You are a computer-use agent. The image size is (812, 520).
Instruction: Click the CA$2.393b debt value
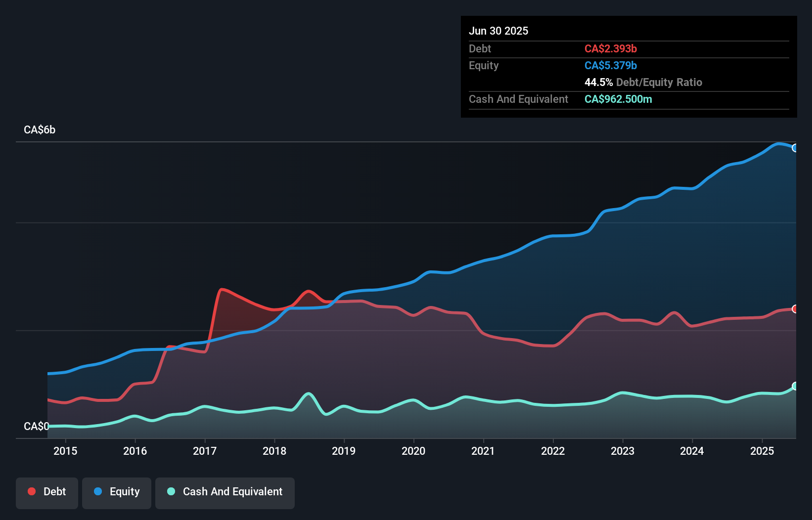[x=611, y=48]
